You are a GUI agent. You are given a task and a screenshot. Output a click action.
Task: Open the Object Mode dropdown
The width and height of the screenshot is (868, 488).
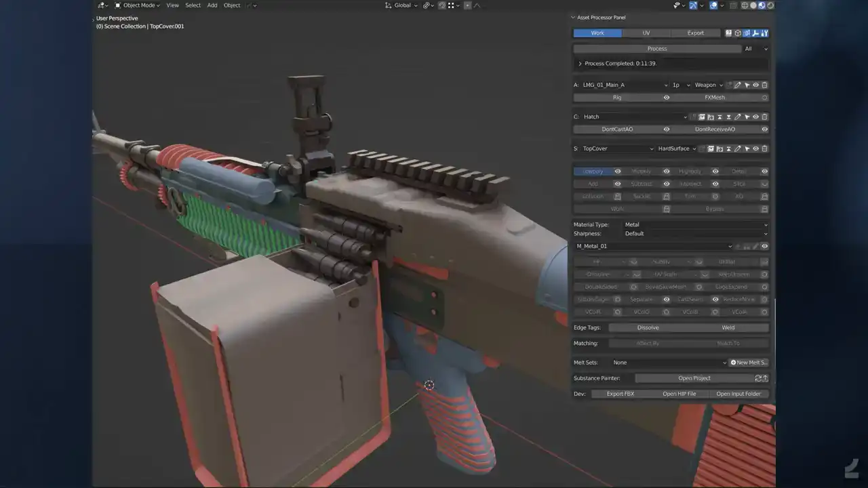click(137, 5)
